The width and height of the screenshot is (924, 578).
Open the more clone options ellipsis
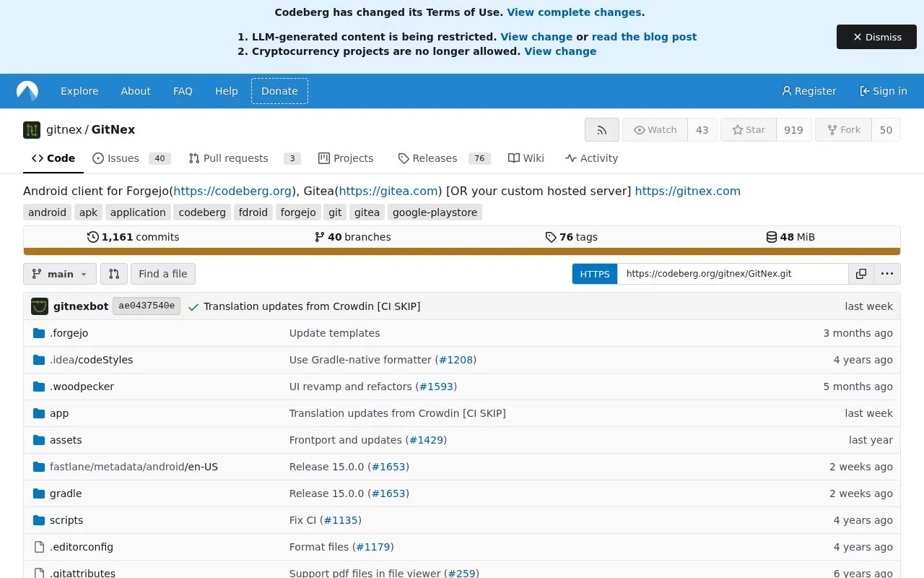887,274
